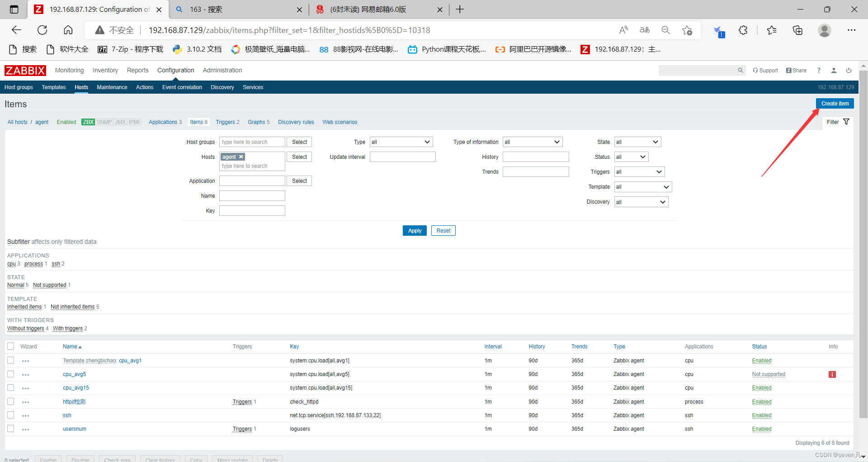Image resolution: width=868 pixels, height=462 pixels.
Task: Click the Create item button
Action: click(x=835, y=104)
